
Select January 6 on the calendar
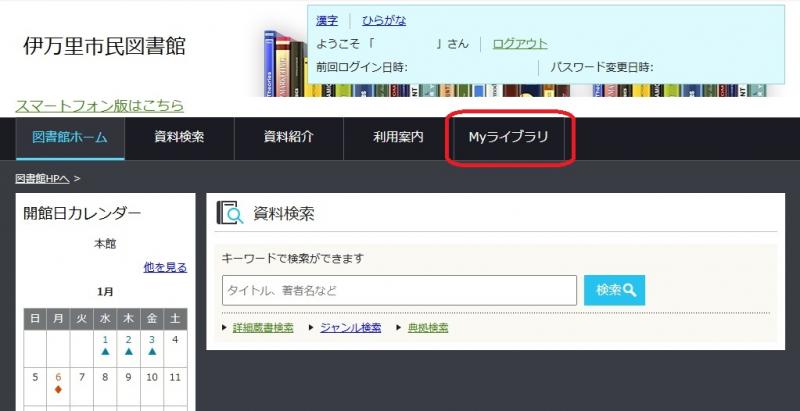[x=59, y=378]
